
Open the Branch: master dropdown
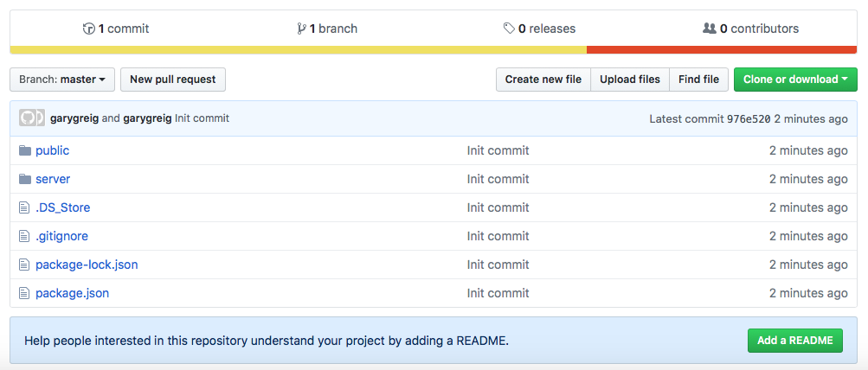[61, 80]
